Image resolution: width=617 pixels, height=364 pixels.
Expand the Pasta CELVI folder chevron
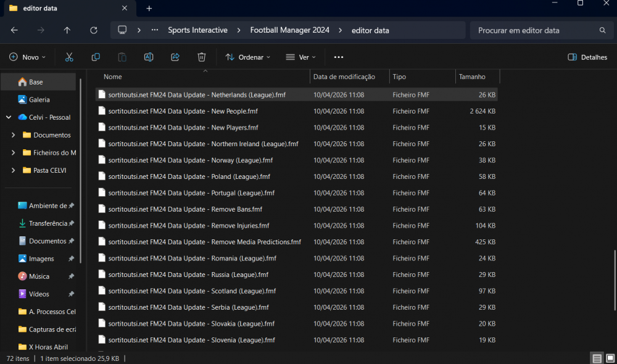13,170
